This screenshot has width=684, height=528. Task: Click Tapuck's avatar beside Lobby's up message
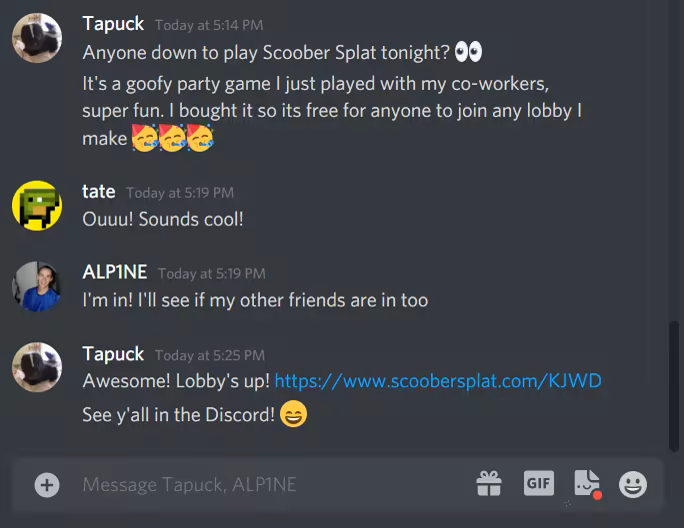[x=37, y=367]
